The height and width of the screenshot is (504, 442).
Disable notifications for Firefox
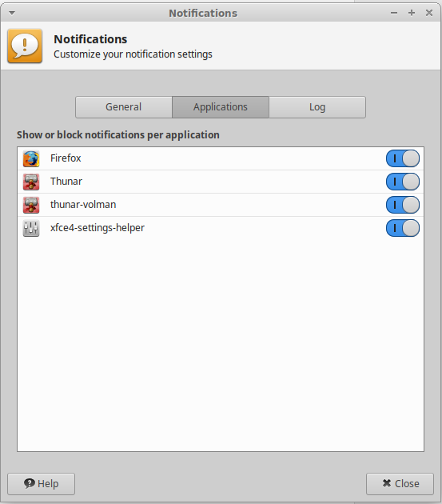[x=403, y=158]
